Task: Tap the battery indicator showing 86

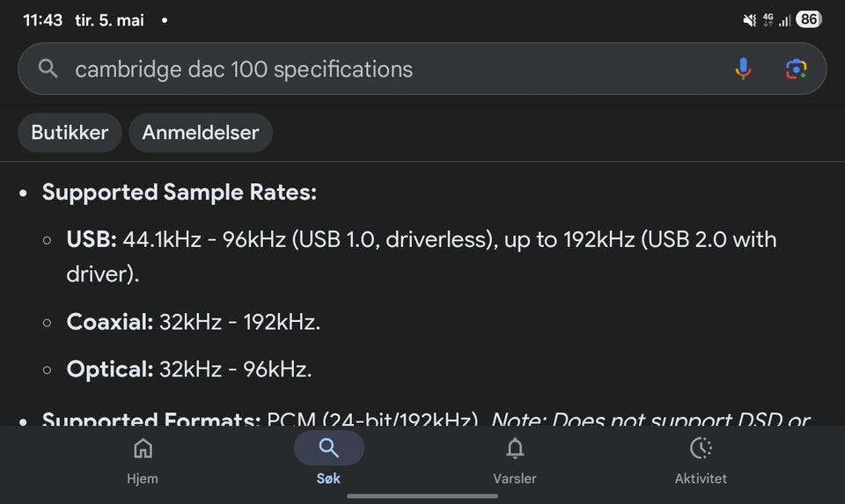Action: 808,20
